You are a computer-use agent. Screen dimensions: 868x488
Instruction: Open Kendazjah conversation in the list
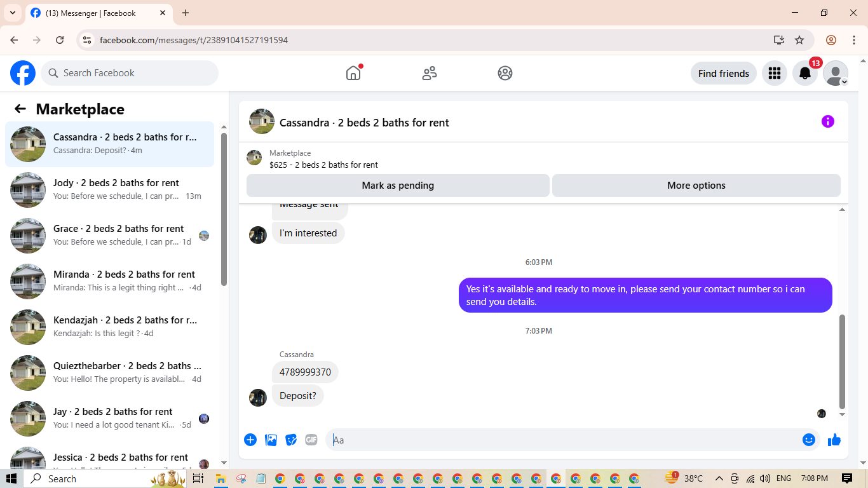tap(110, 327)
